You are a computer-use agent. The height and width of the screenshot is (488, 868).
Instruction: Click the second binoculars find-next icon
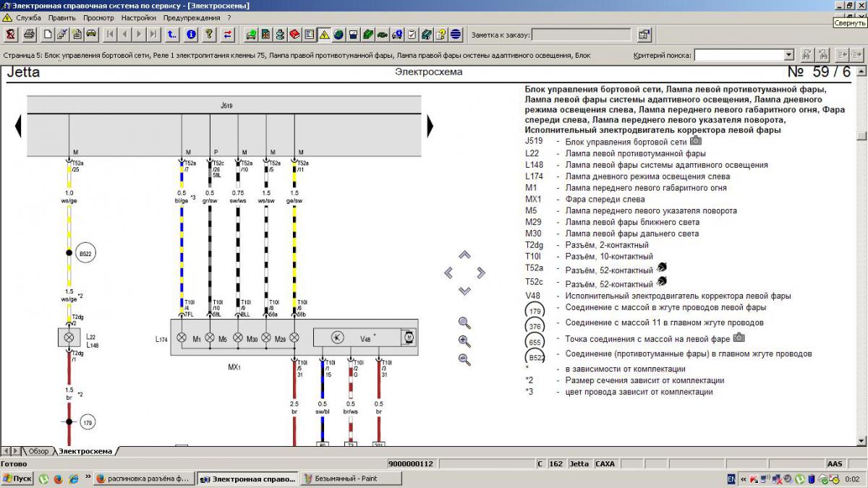pyautogui.click(x=823, y=55)
